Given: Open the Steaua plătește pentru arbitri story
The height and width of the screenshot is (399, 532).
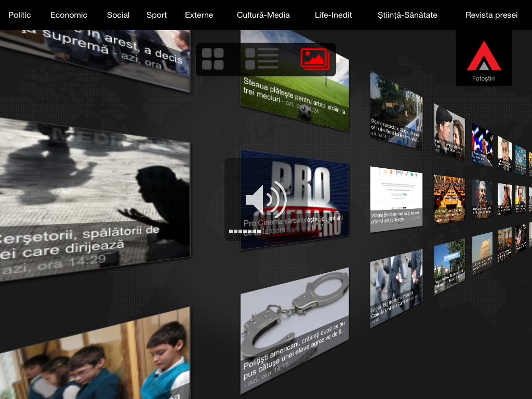Looking at the screenshot, I should point(295,82).
